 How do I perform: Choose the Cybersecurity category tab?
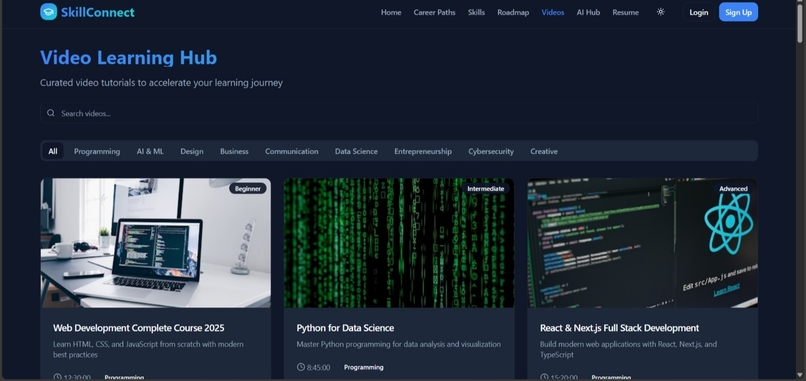pyautogui.click(x=491, y=151)
